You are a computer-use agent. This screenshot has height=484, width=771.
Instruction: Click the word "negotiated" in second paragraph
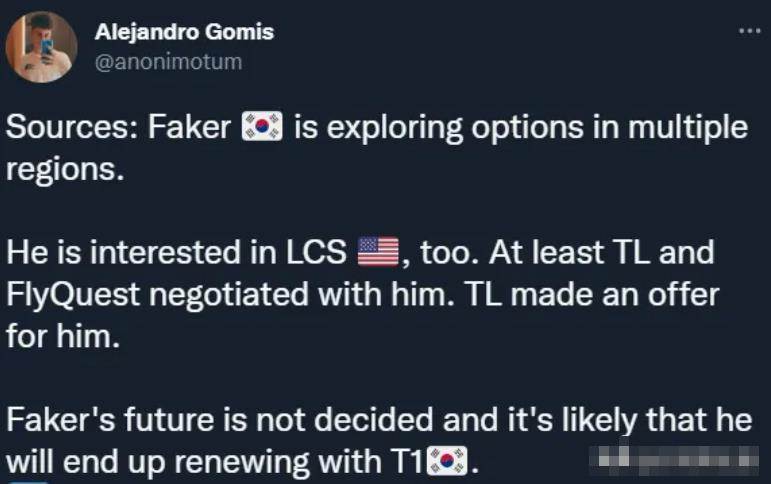(229, 295)
